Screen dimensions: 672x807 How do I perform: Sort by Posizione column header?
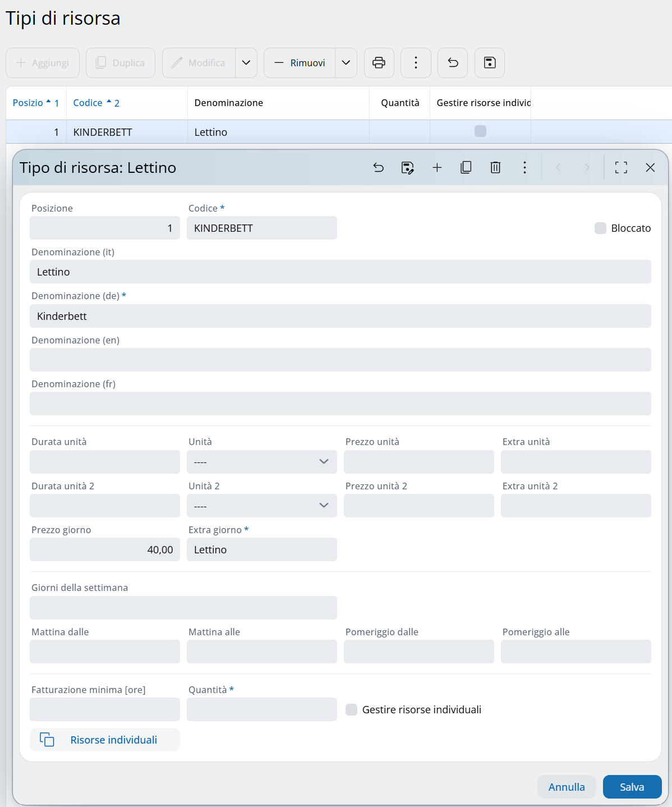pyautogui.click(x=28, y=103)
